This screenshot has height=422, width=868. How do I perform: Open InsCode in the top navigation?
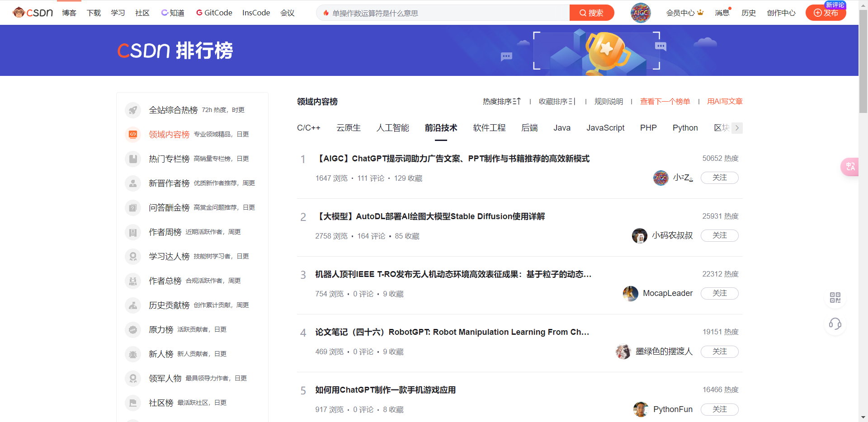pyautogui.click(x=256, y=13)
